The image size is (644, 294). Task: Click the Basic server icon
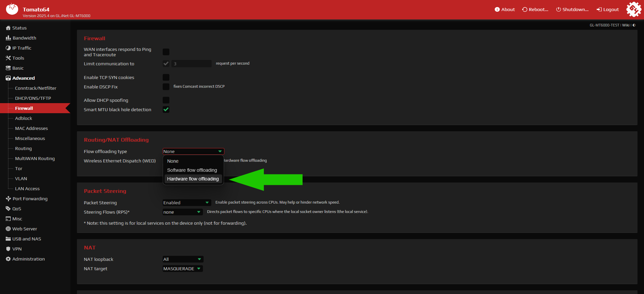8,68
